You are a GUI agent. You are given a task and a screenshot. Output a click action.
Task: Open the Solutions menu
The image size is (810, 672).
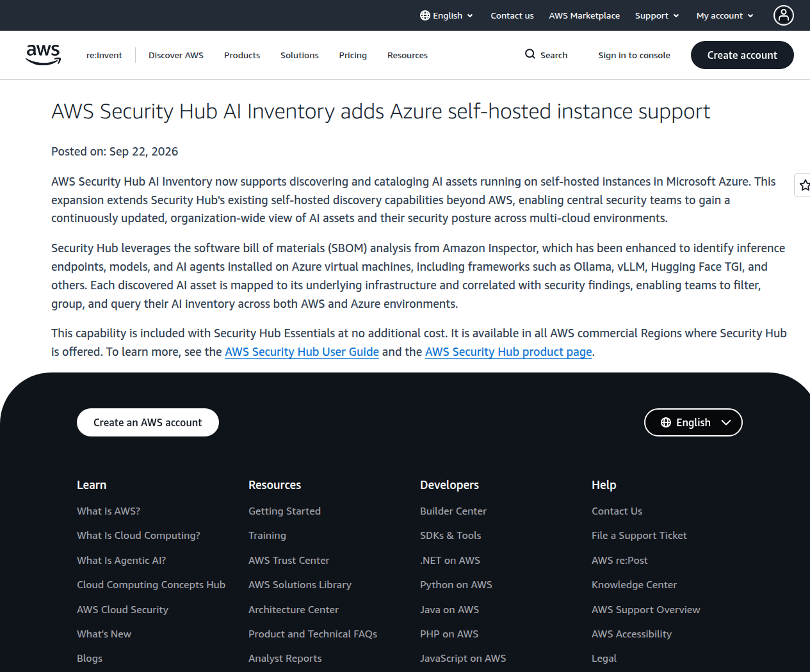pyautogui.click(x=300, y=55)
